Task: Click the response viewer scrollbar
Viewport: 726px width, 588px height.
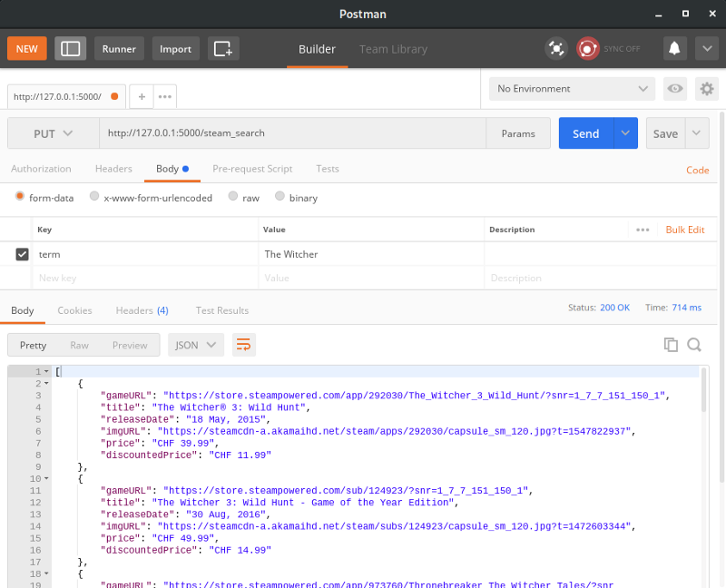Action: (x=704, y=390)
